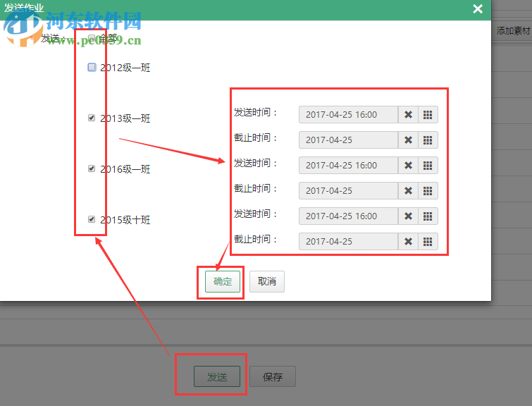
Task: Edit the second 截止时间 date input
Action: [349, 191]
